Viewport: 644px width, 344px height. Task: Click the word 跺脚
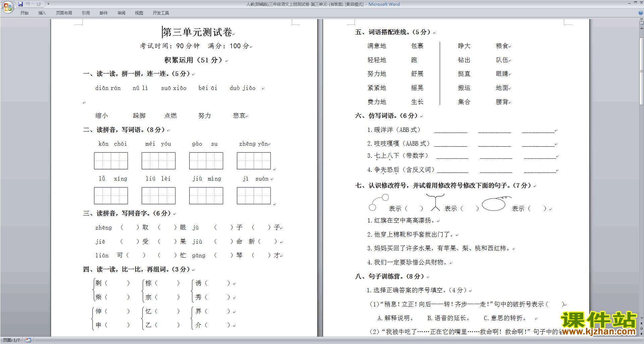pyautogui.click(x=139, y=115)
